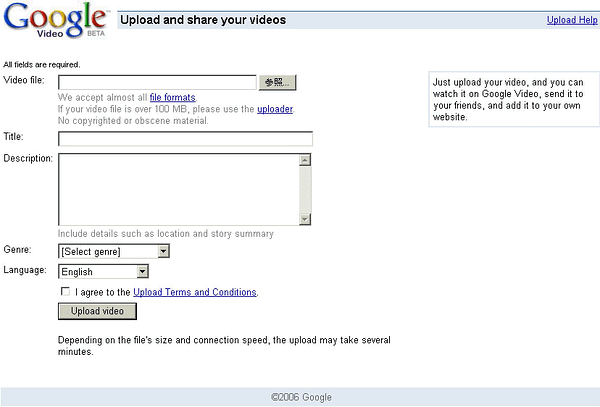Click inside the Description text area

[x=179, y=189]
